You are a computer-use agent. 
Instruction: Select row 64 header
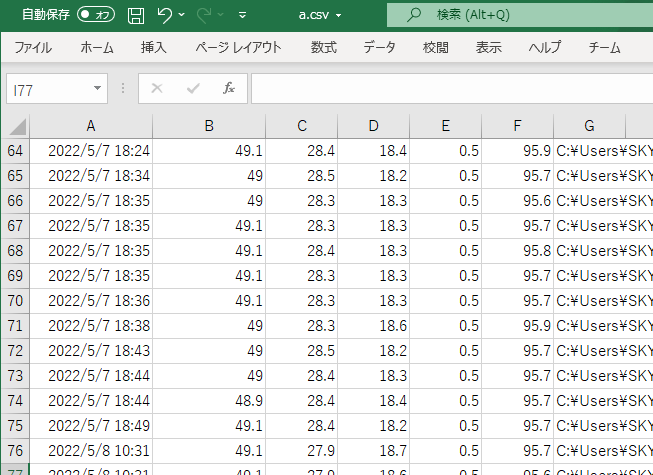tap(15, 151)
